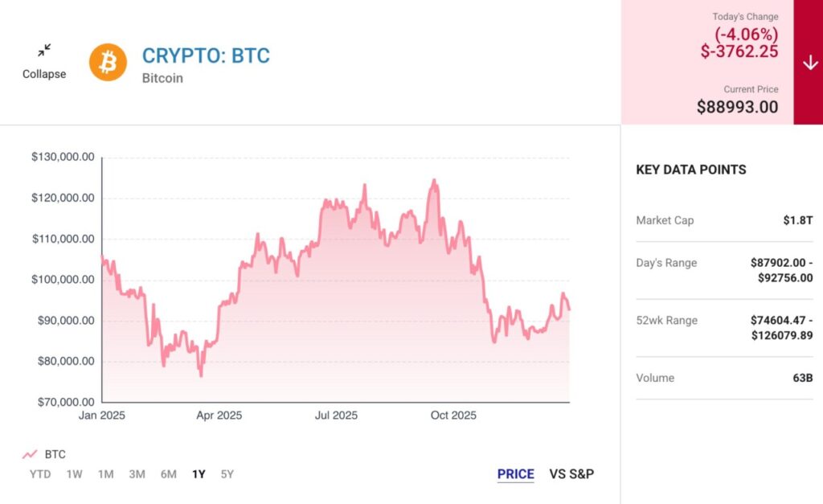Click the orange Bitcoin logo icon
The height and width of the screenshot is (504, 823).
(x=108, y=62)
